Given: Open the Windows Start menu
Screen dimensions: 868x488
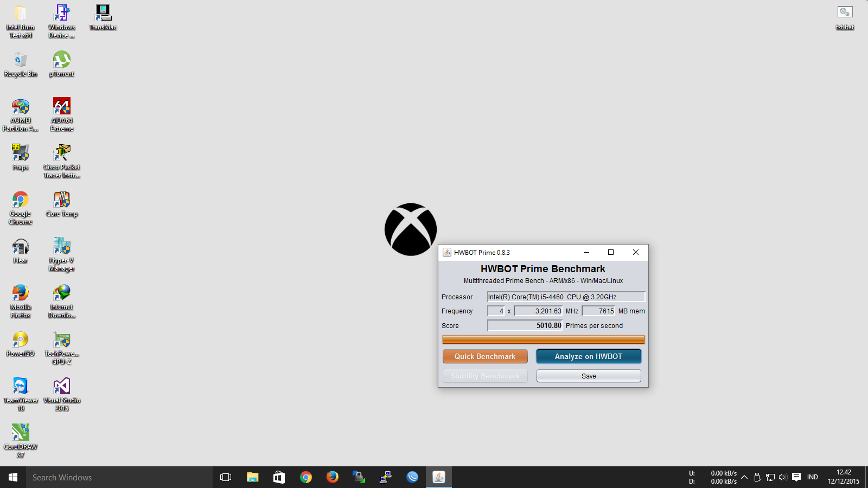Looking at the screenshot, I should pyautogui.click(x=13, y=477).
